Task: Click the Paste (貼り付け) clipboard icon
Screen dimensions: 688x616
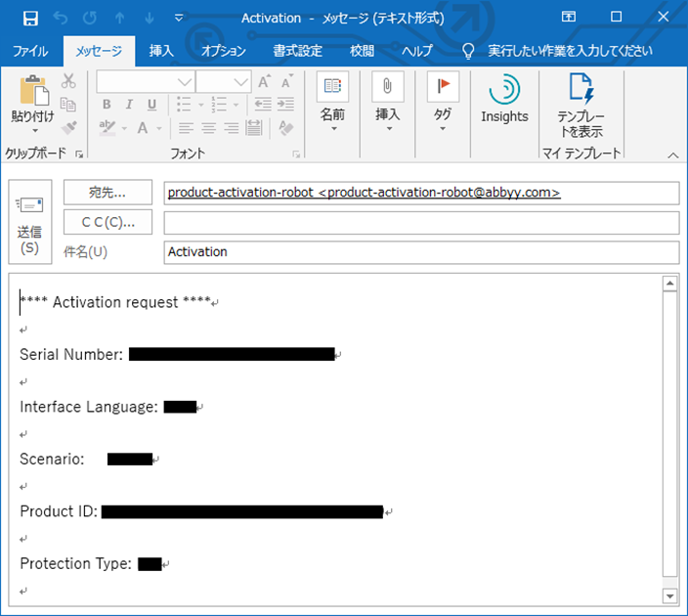Action: click(x=33, y=91)
